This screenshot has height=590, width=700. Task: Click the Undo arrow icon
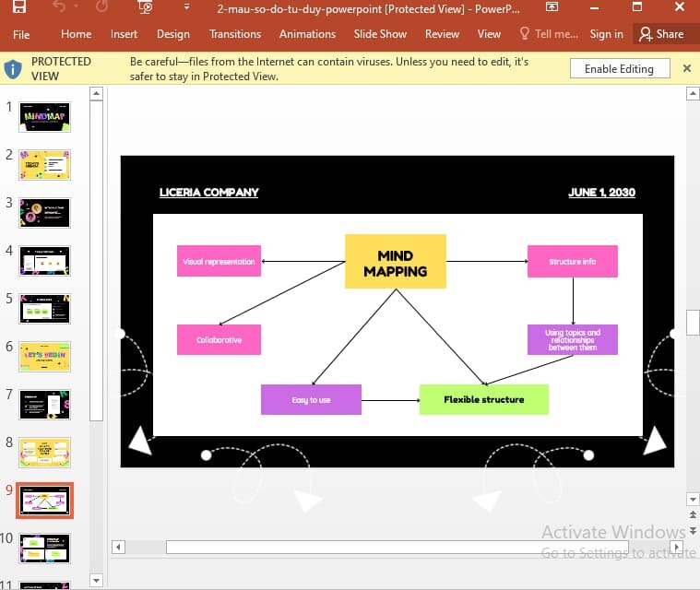click(59, 6)
